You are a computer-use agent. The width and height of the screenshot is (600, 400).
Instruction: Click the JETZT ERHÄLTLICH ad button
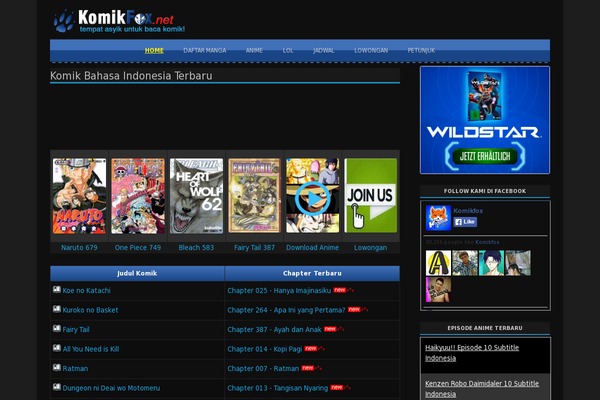[485, 156]
